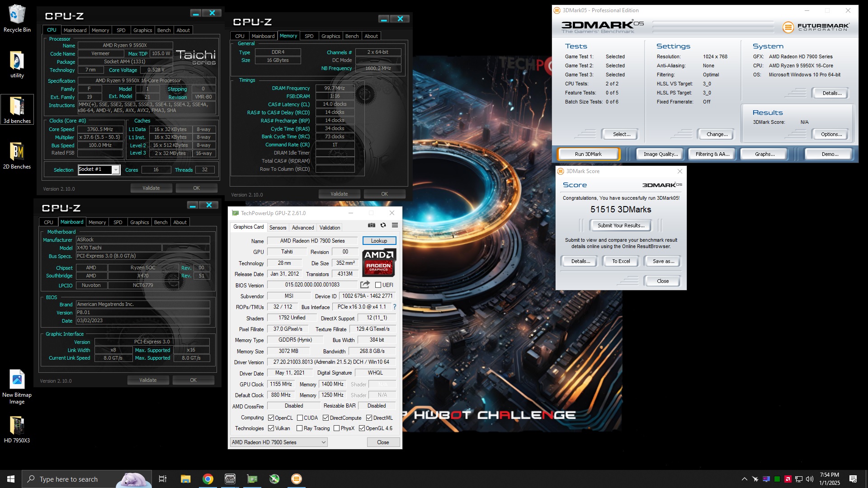Toggle the Vulkan checkbox
This screenshot has width=868, height=488.
(x=271, y=428)
